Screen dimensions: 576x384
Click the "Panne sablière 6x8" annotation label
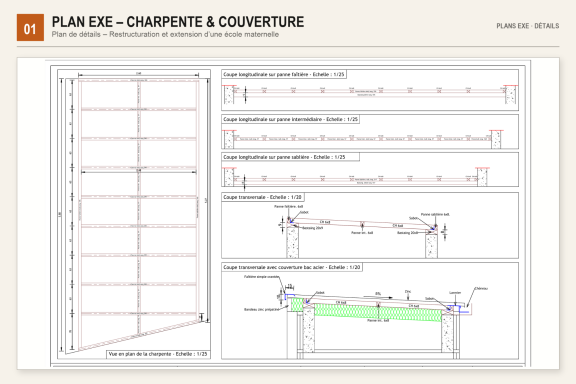tap(435, 214)
